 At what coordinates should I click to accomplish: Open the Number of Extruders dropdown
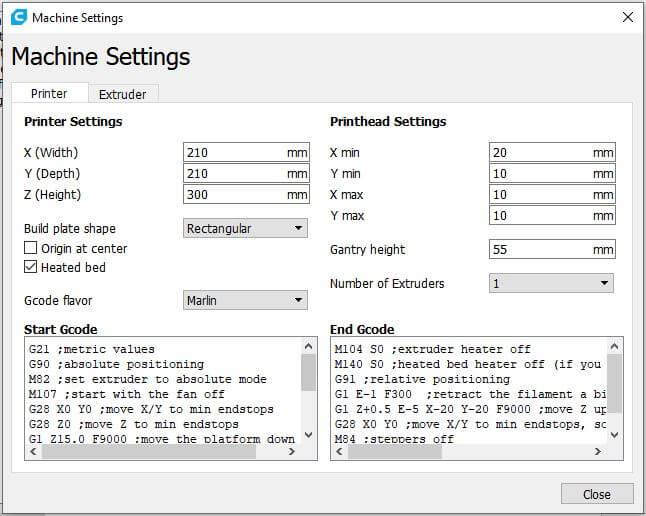(551, 284)
